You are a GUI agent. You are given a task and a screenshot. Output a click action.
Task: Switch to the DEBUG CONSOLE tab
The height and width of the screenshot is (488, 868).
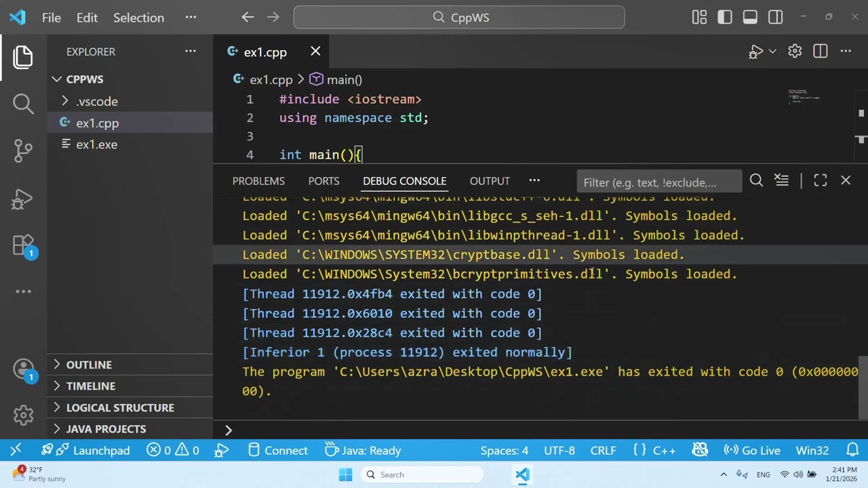pyautogui.click(x=404, y=181)
